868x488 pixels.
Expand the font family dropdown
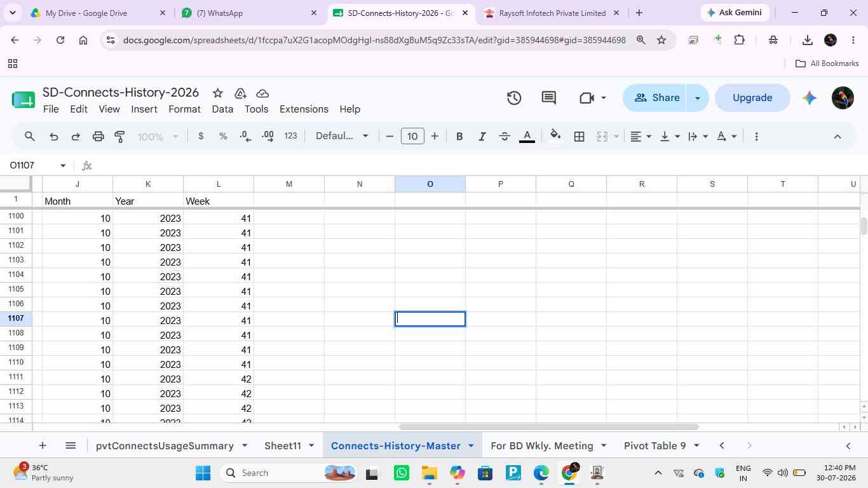[x=342, y=136]
